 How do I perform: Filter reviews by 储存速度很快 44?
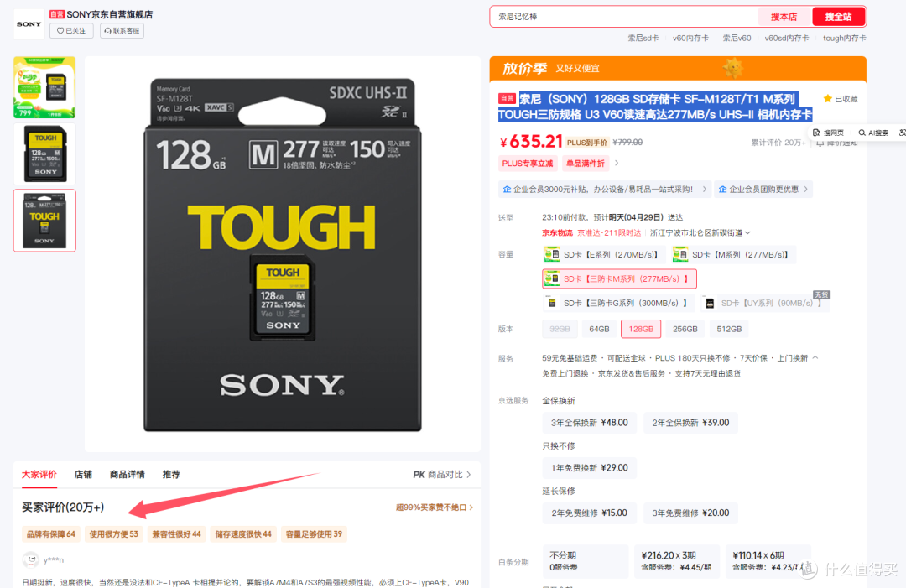pos(243,534)
